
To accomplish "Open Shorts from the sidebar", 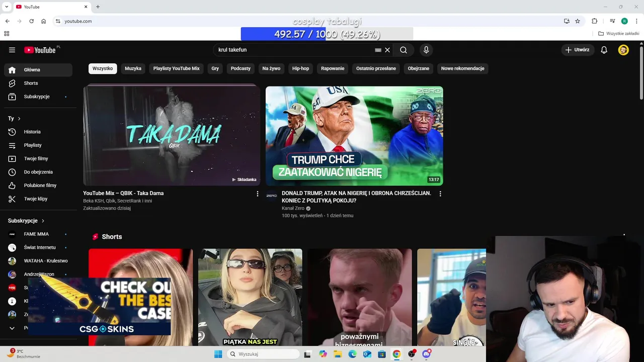I will click(x=38, y=83).
